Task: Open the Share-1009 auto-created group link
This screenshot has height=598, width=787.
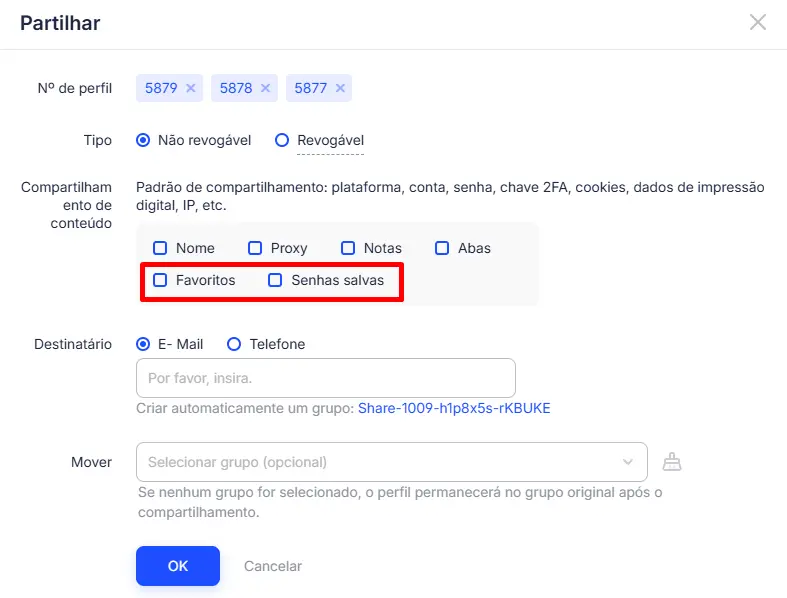Action: (x=454, y=408)
